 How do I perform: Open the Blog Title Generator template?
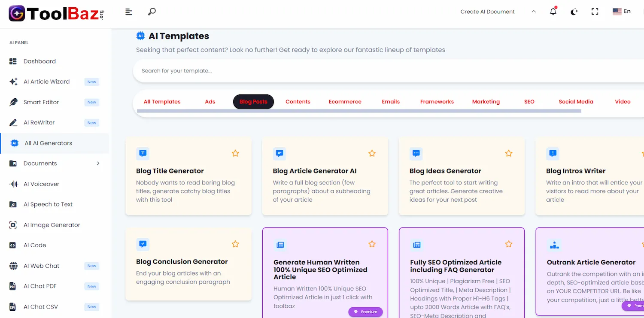(x=188, y=176)
